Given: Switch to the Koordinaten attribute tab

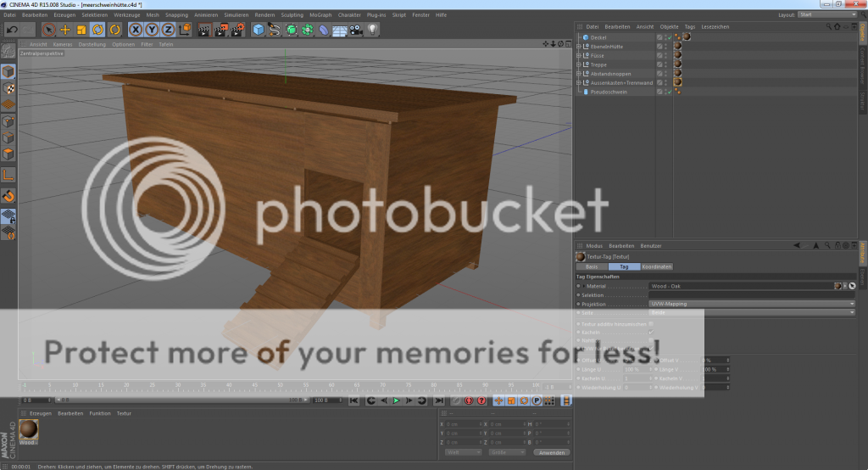Looking at the screenshot, I should coord(657,266).
